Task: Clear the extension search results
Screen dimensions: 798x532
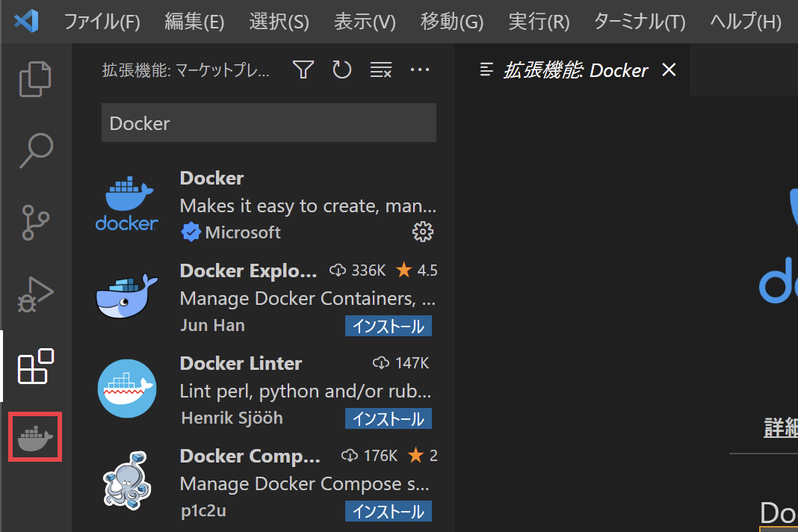Action: click(381, 69)
